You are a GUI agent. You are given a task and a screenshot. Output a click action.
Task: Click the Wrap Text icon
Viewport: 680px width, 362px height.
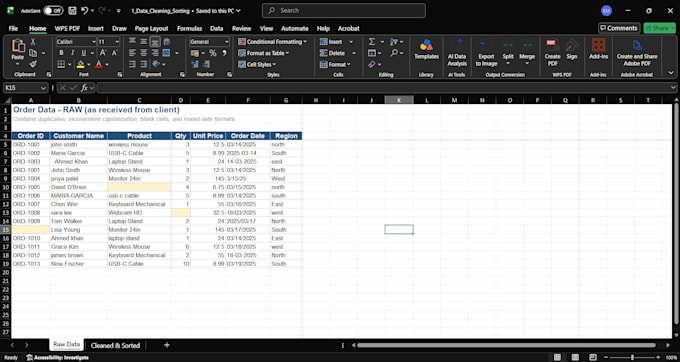click(167, 42)
